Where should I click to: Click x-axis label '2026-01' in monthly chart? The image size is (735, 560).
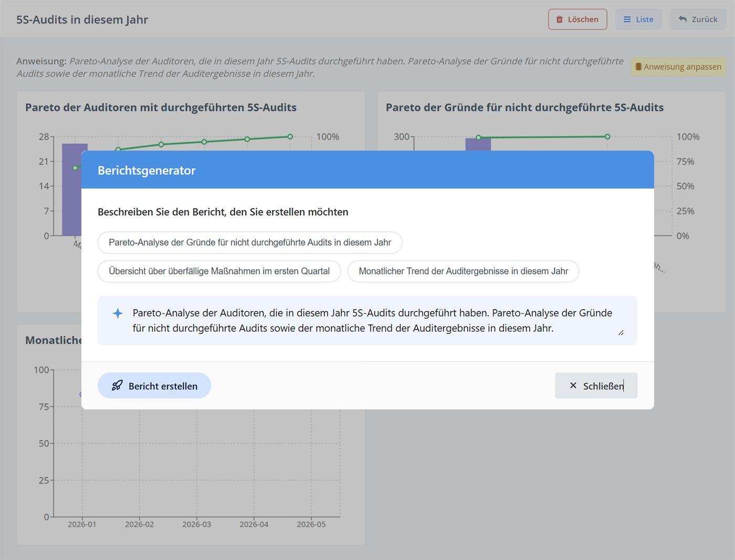point(82,524)
